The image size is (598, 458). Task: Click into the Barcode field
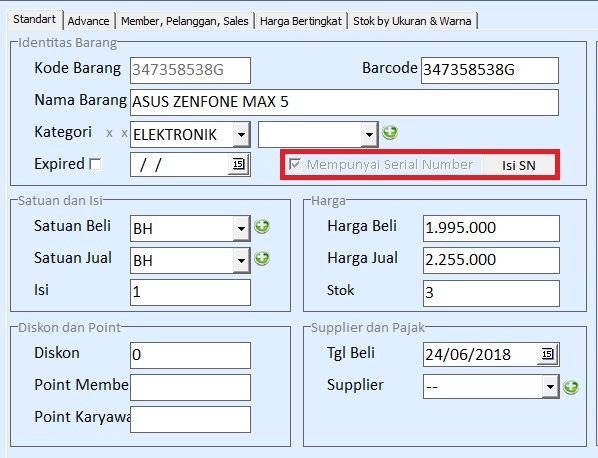(490, 70)
